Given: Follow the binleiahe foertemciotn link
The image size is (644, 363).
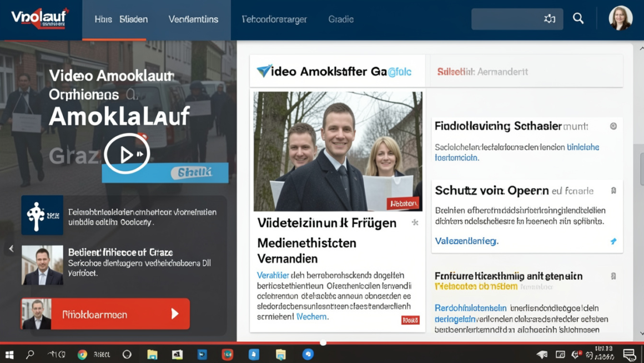Looking at the screenshot, I should click(x=517, y=152).
